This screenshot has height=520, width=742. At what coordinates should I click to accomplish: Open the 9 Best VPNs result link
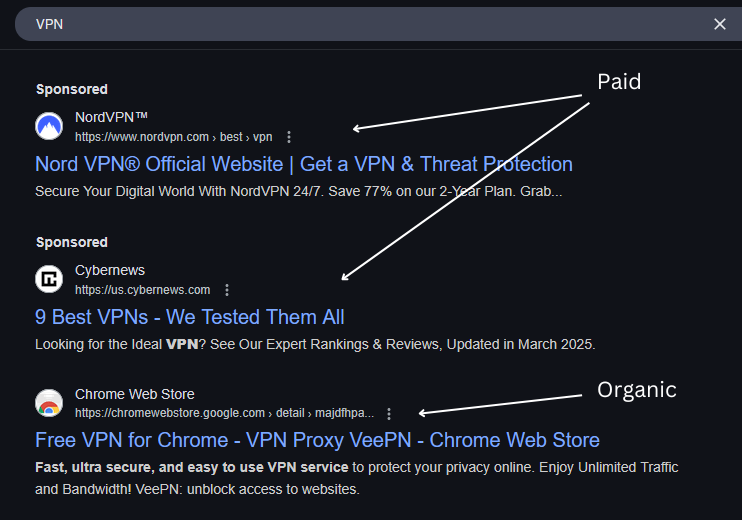pyautogui.click(x=190, y=317)
